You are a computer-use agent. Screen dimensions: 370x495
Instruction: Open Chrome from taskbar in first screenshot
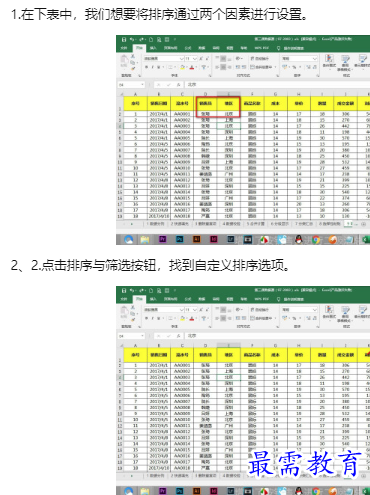click(316, 239)
